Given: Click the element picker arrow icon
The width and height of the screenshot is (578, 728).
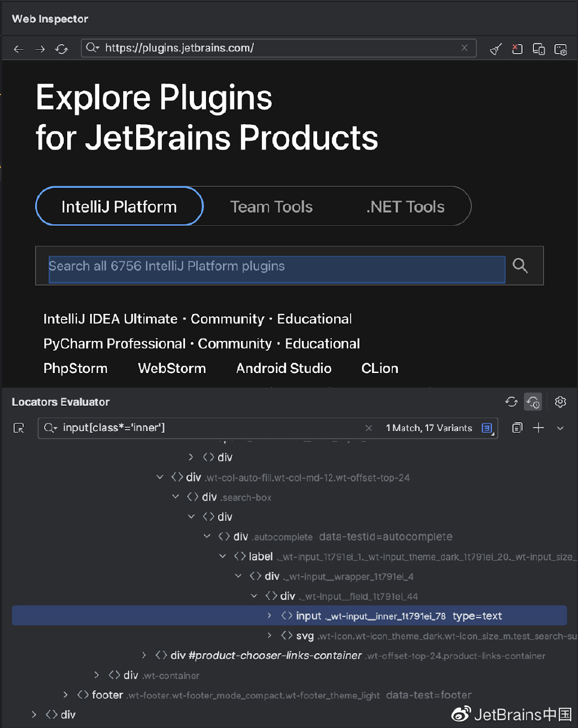Looking at the screenshot, I should [19, 428].
